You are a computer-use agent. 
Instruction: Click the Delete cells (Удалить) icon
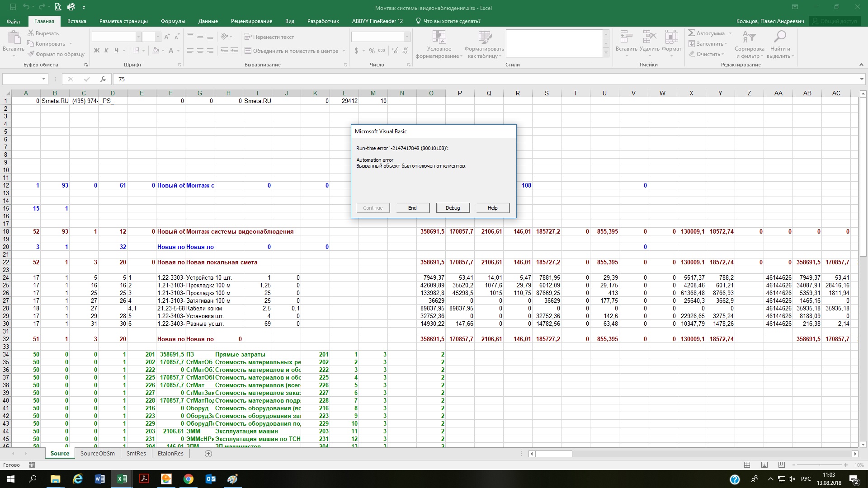[x=650, y=38]
